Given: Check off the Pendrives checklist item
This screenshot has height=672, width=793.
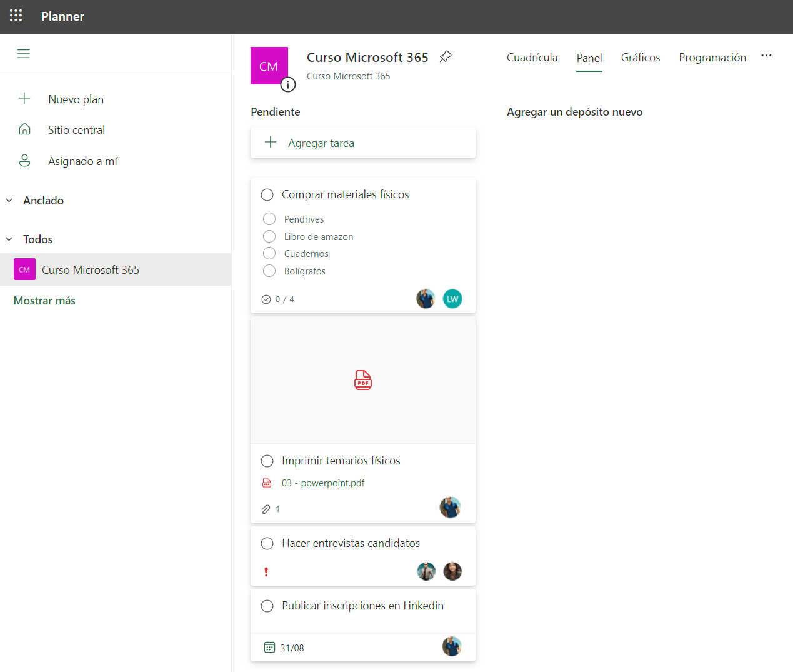Looking at the screenshot, I should coord(269,219).
